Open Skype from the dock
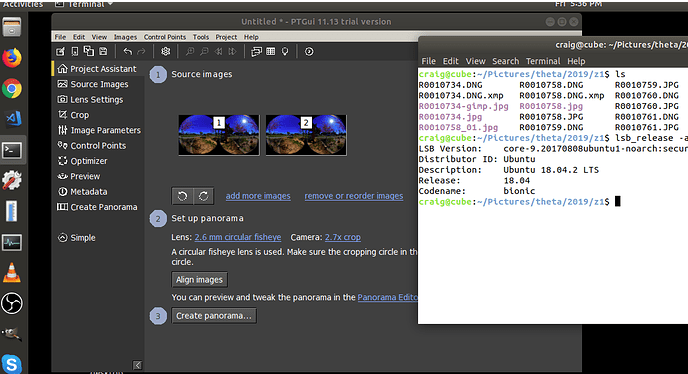 [x=12, y=364]
